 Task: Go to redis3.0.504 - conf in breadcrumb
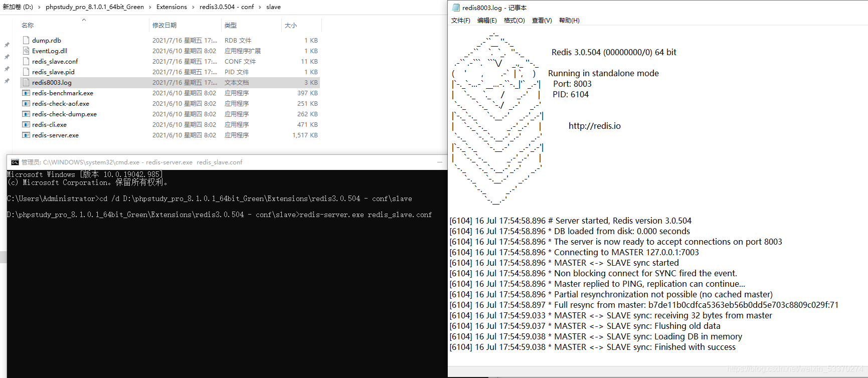tap(227, 7)
